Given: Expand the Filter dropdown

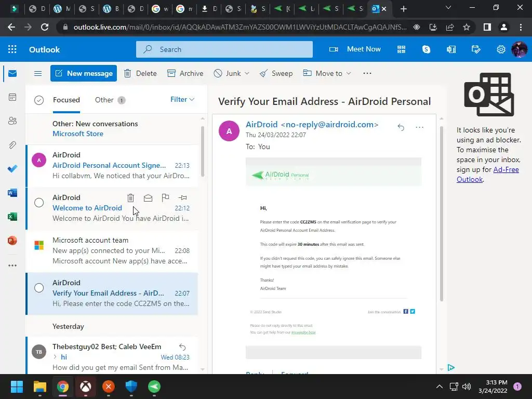Looking at the screenshot, I should pos(182,99).
